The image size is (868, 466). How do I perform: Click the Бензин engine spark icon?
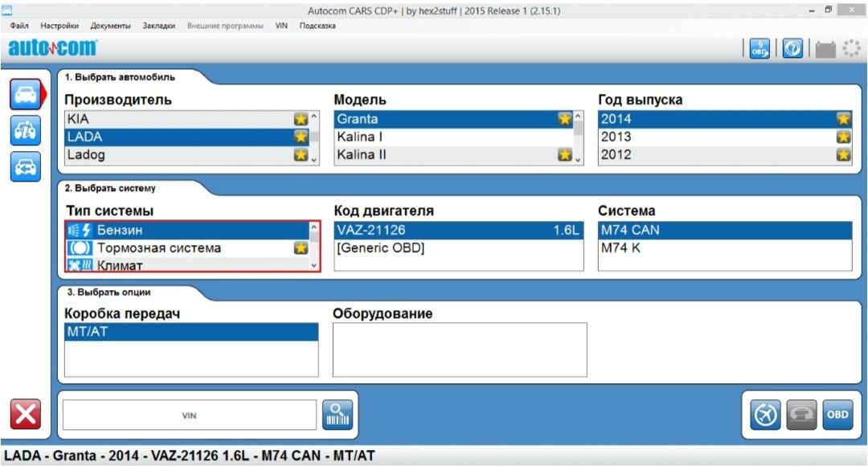[80, 231]
